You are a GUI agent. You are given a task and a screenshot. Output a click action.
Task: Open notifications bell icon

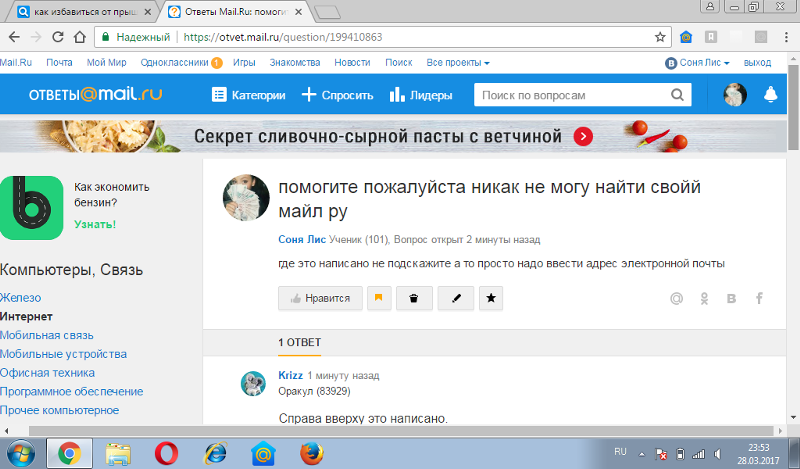(x=770, y=94)
